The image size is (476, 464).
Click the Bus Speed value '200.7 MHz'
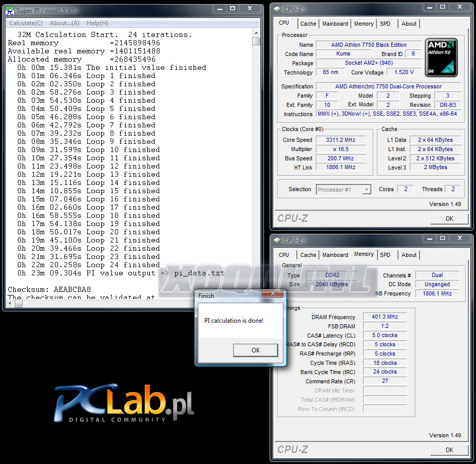tap(340, 158)
